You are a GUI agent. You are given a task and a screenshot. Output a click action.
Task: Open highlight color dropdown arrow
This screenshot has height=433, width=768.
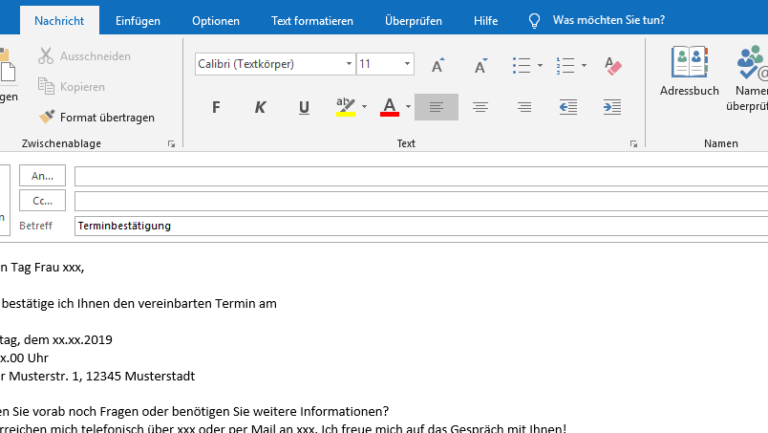364,107
